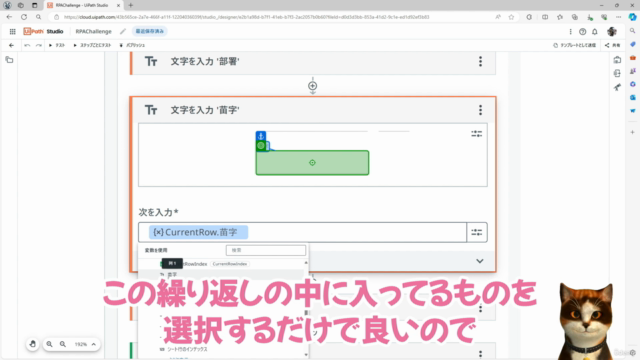Open the UiPath apps grid launcher
The image size is (640, 360).
pos(13,31)
